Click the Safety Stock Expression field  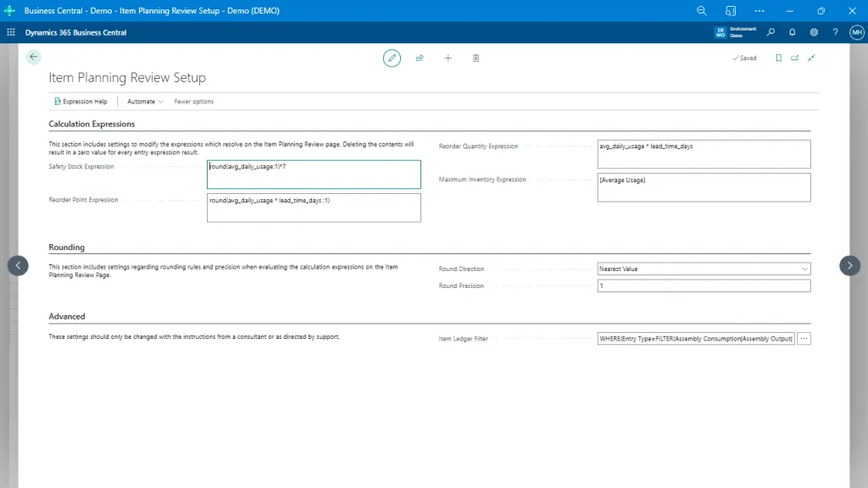[x=314, y=174]
